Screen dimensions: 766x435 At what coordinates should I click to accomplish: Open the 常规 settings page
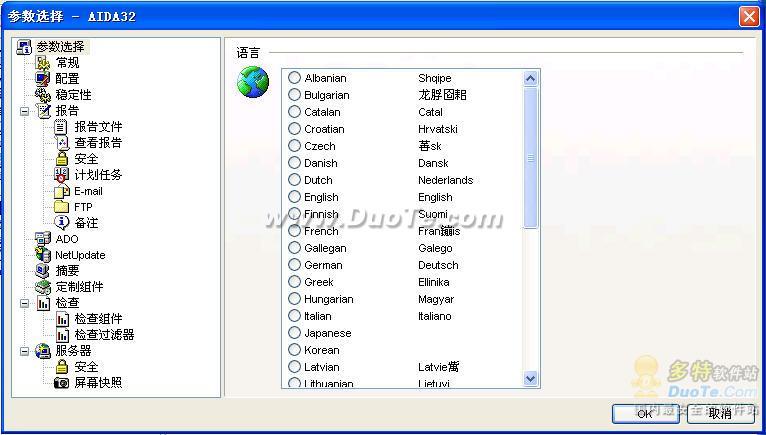(x=67, y=63)
